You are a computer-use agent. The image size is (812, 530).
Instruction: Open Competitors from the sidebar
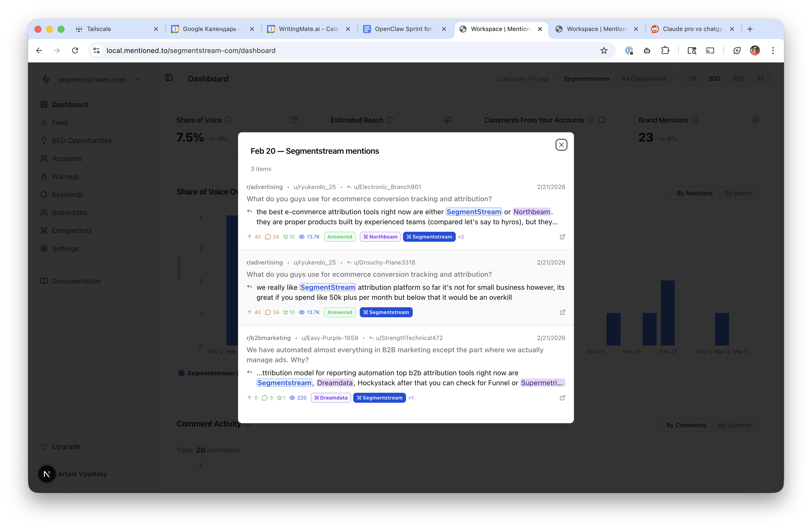(71, 230)
